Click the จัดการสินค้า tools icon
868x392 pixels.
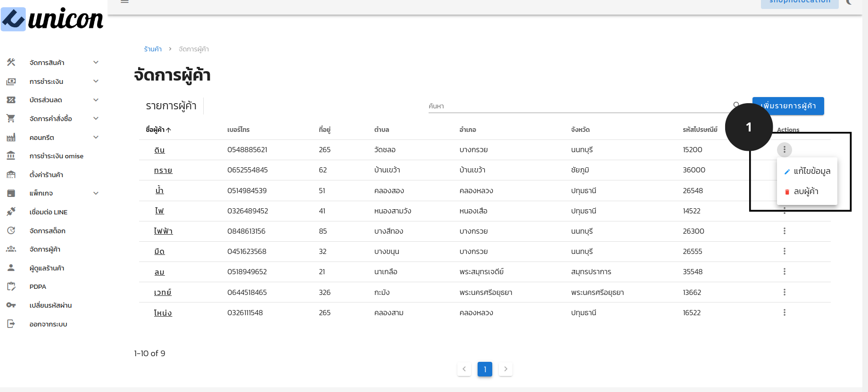click(11, 62)
